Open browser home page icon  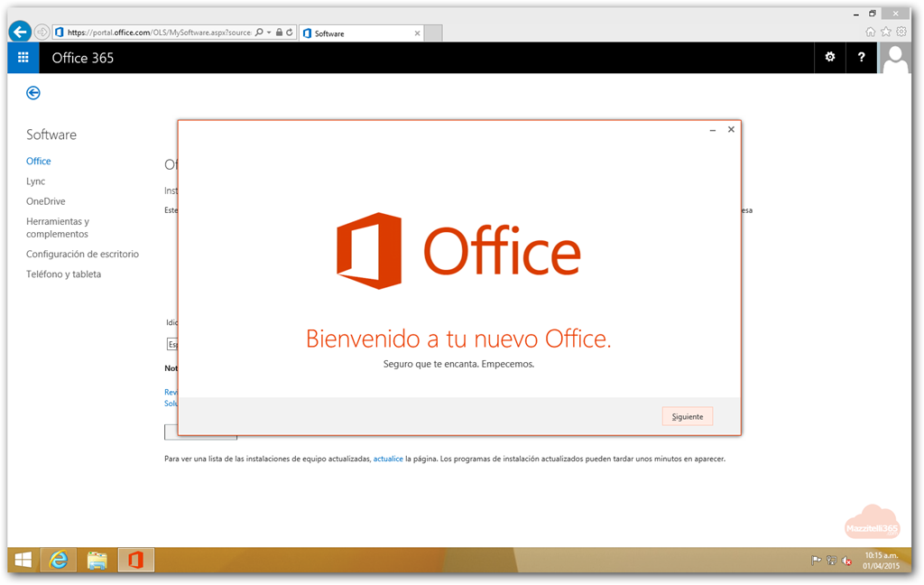pyautogui.click(x=870, y=32)
